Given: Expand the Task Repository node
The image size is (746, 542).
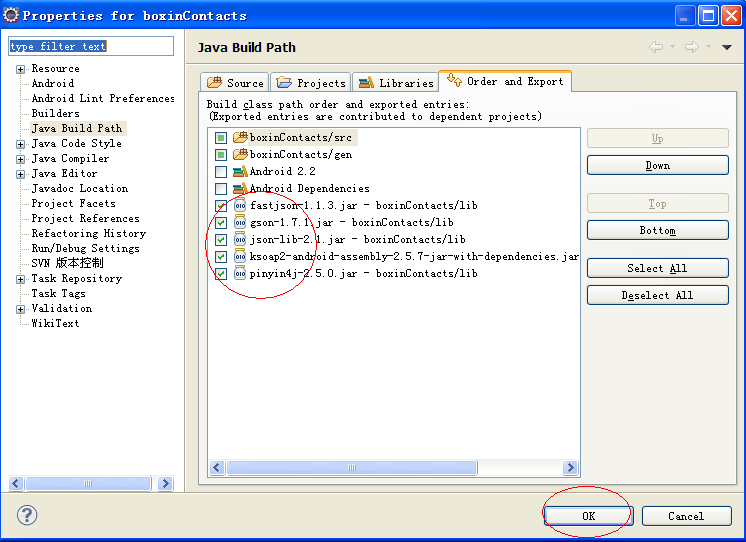Looking at the screenshot, I should [x=20, y=279].
